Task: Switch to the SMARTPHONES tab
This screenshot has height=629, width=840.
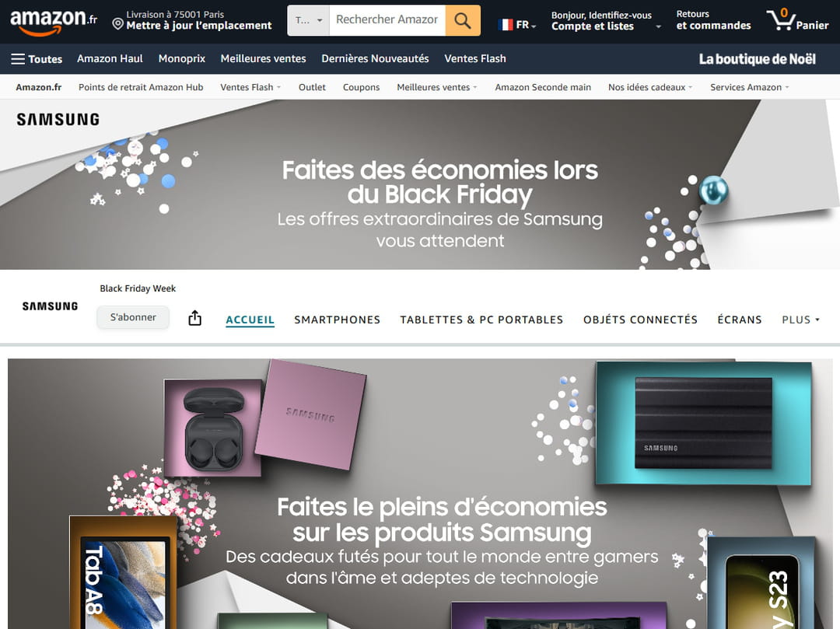Action: (337, 320)
